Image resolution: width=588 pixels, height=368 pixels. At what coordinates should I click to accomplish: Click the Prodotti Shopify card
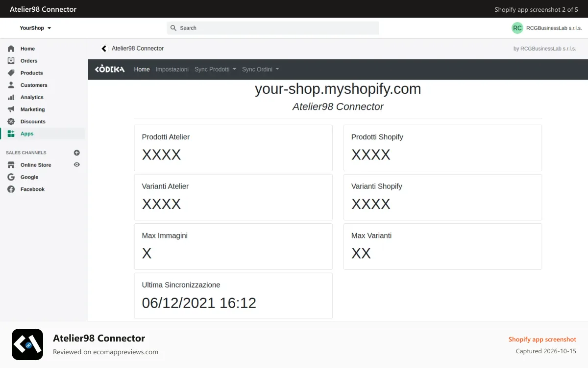(x=442, y=148)
